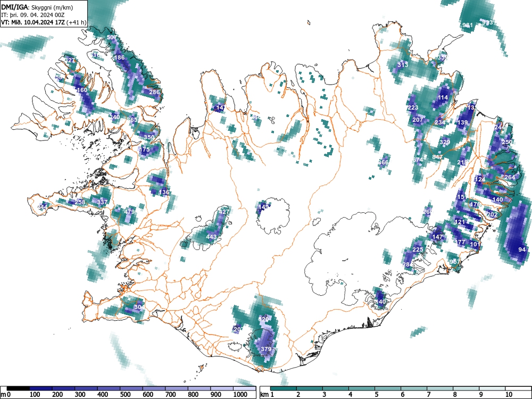Screen dimensions: 532x399
Task: Click the 8 label on the km scale
Action: (455, 395)
